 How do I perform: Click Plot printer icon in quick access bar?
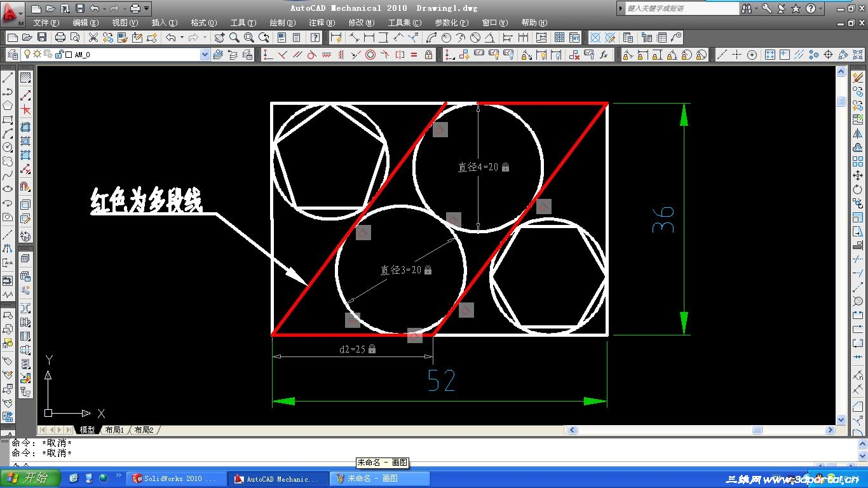(135, 8)
